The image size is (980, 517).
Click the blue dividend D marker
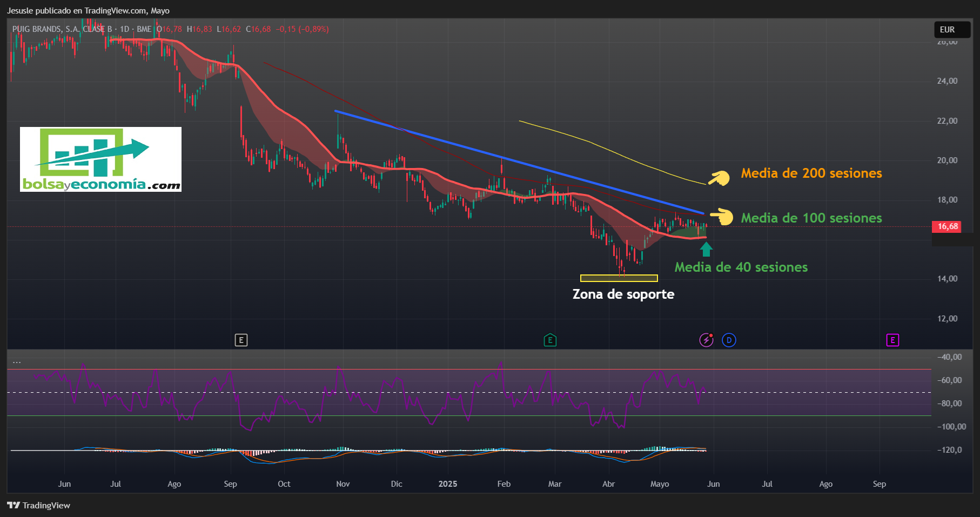(x=729, y=340)
